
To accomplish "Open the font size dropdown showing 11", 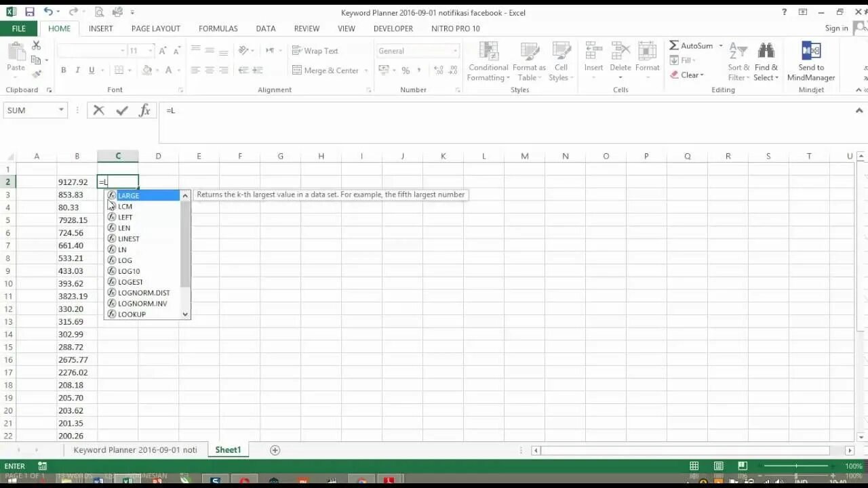I will click(152, 51).
